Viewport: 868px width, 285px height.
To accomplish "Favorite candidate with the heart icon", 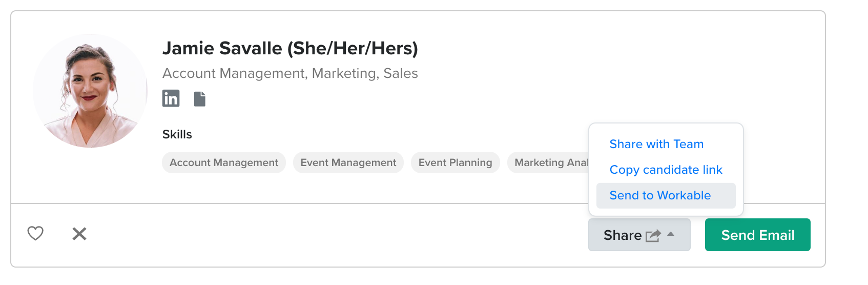I will coord(35,233).
